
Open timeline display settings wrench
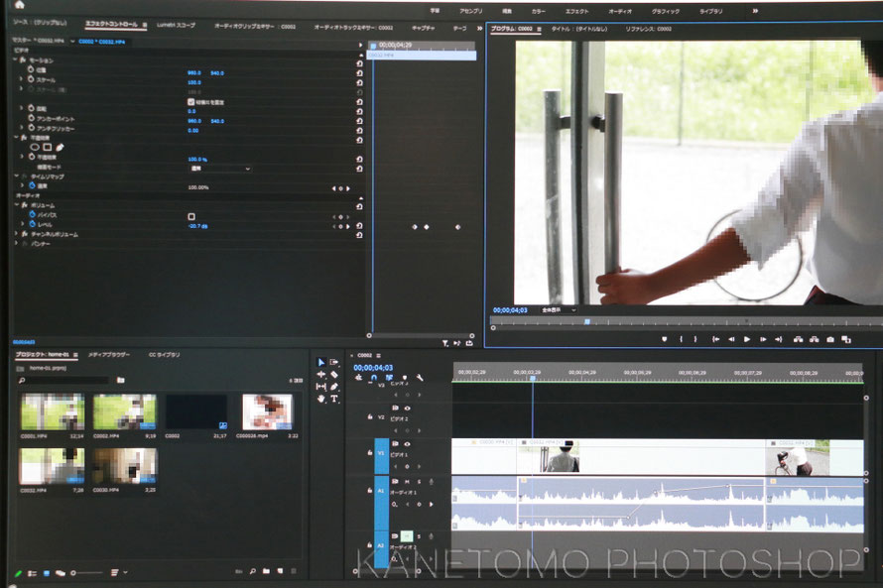(x=420, y=378)
